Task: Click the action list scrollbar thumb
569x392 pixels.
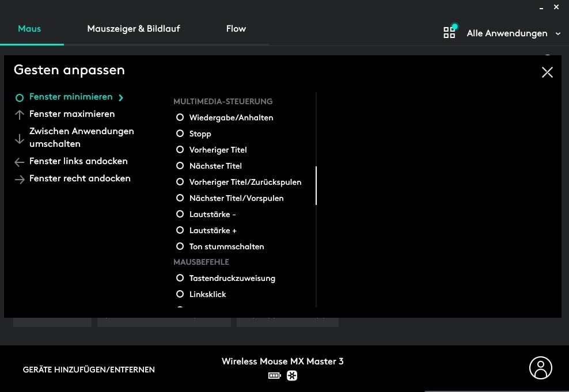Action: pos(316,186)
